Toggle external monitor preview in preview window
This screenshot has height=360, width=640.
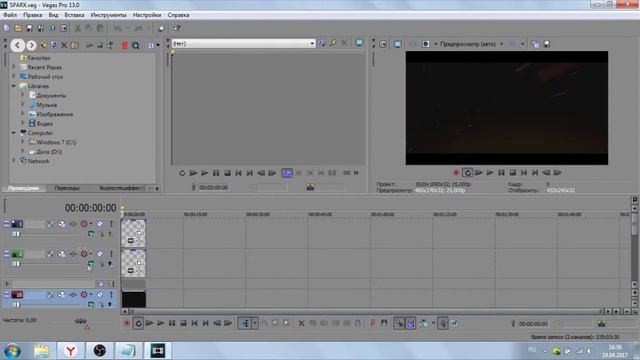[398, 44]
